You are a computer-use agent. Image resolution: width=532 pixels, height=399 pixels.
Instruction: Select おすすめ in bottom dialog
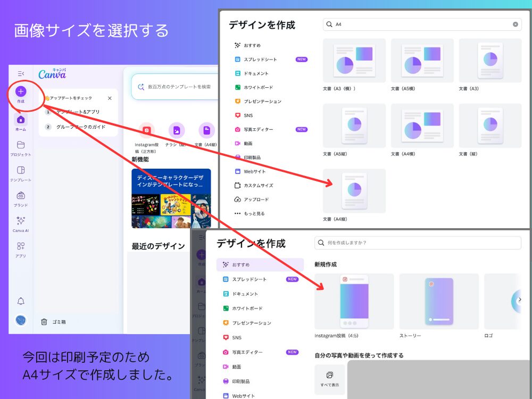pos(260,264)
